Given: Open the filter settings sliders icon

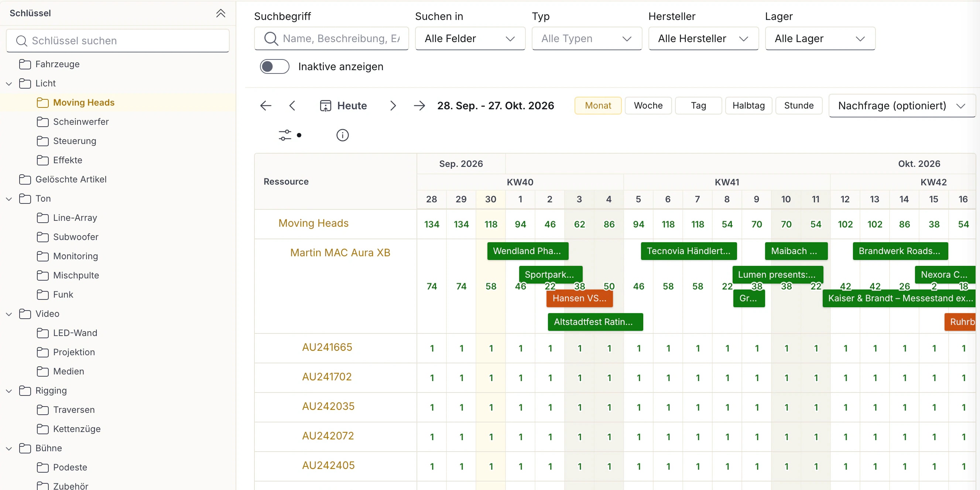Looking at the screenshot, I should (285, 135).
